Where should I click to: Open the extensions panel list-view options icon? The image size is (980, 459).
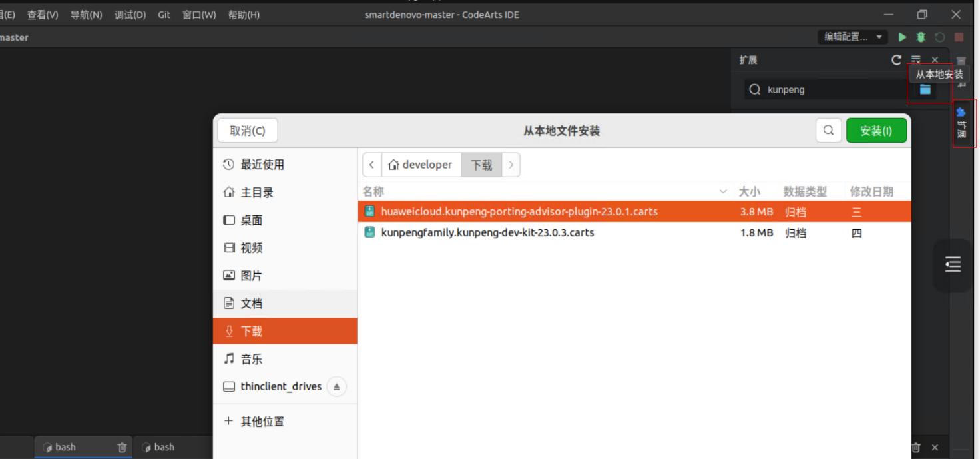(916, 60)
